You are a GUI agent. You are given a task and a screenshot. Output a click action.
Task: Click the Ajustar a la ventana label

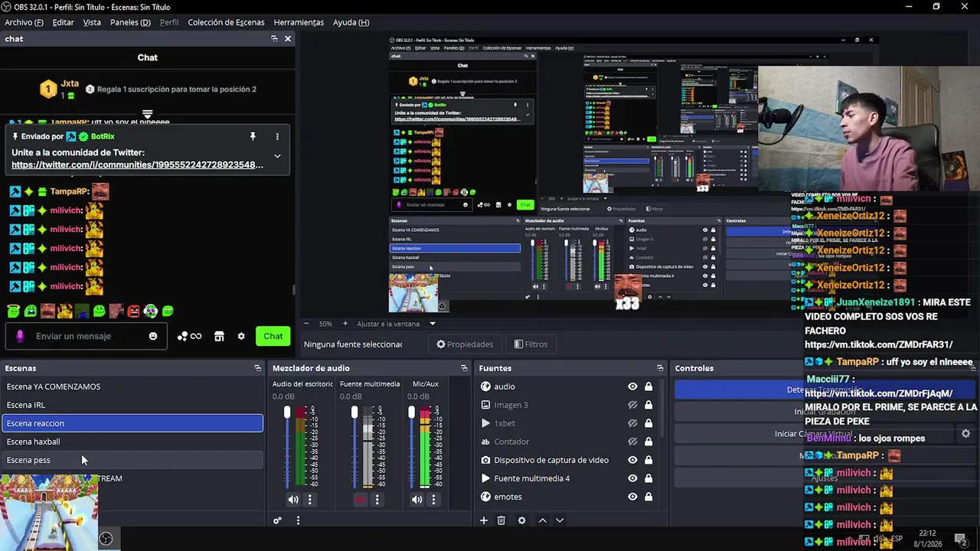[387, 324]
